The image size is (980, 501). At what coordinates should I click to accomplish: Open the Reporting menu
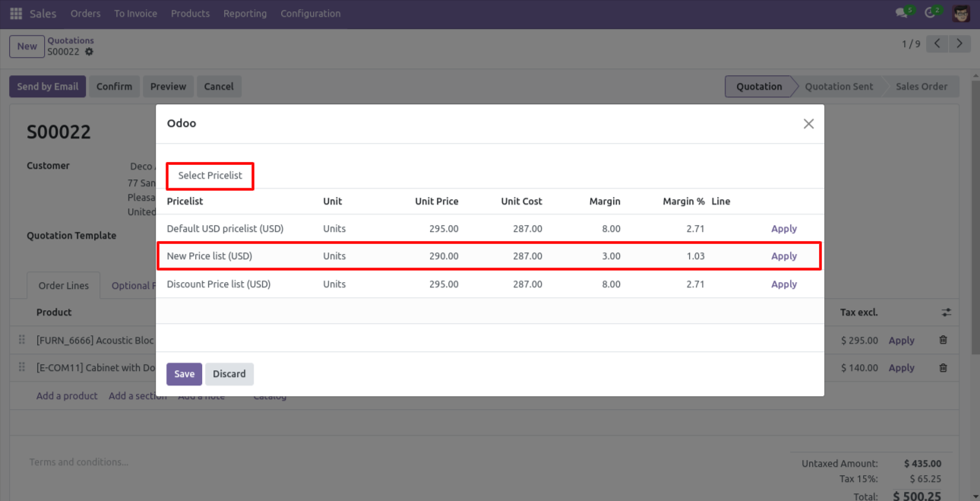[245, 14]
